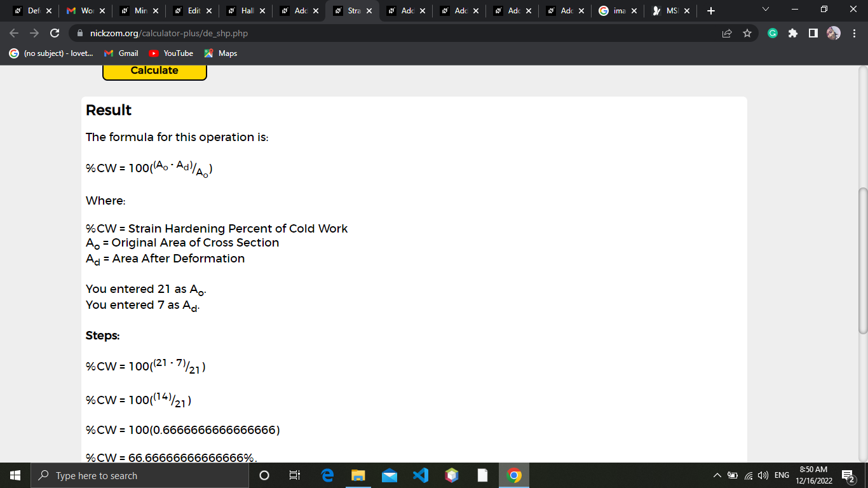Click the Chrome icon on the taskbar
Viewport: 868px width, 488px height.
click(x=514, y=475)
